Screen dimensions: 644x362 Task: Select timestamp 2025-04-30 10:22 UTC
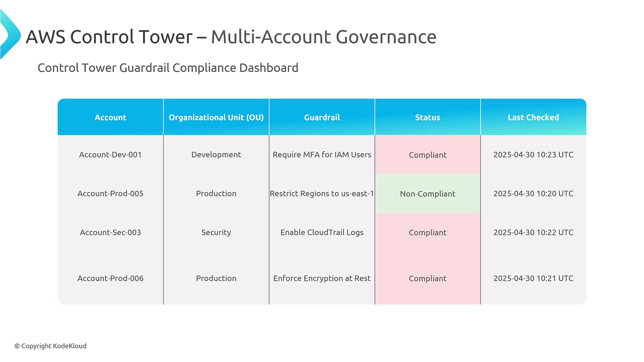(533, 232)
